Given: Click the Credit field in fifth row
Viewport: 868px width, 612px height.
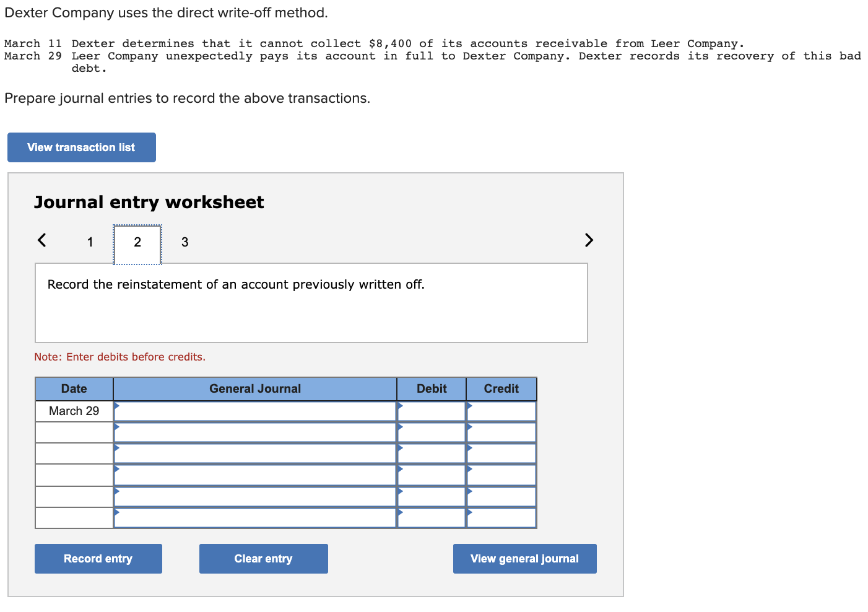Looking at the screenshot, I should 501,497.
